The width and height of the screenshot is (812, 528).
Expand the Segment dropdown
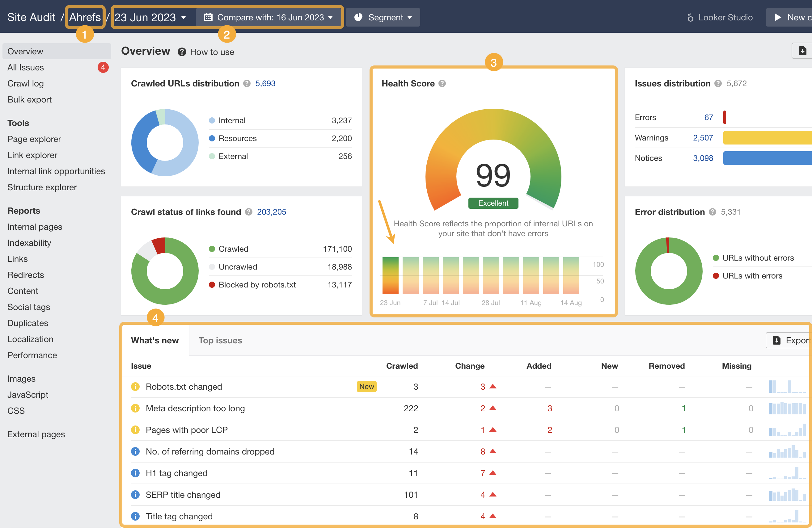click(383, 17)
